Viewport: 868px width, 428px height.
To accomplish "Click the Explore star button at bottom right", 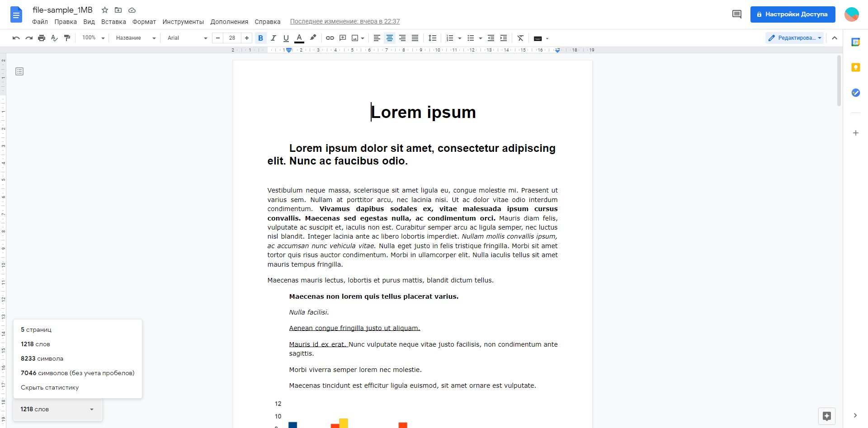I will coord(827,416).
